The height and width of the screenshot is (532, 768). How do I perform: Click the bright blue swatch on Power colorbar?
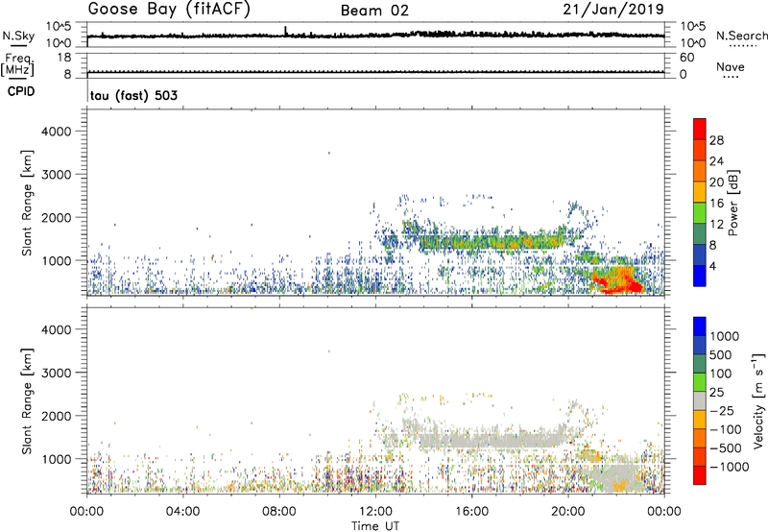pos(700,276)
